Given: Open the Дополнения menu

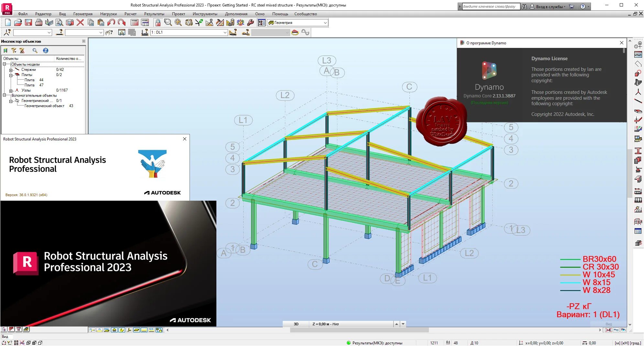Looking at the screenshot, I should [236, 14].
